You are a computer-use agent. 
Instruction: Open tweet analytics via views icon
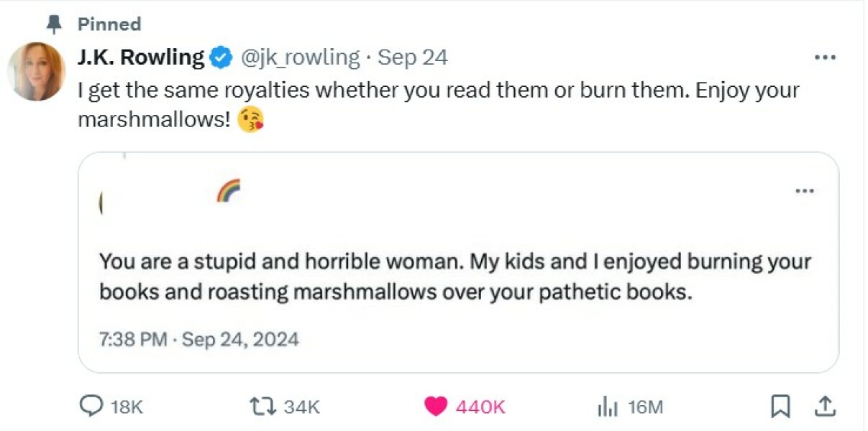606,407
